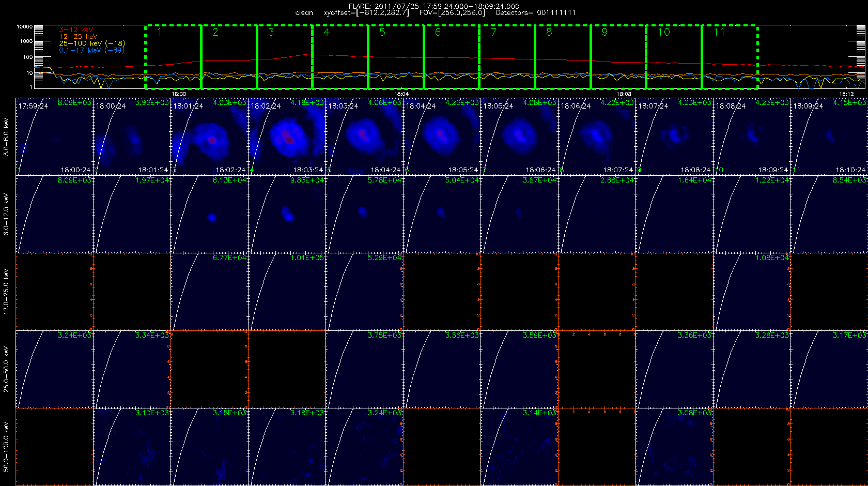
Task: Click the 3.59E+03 peak value label
Action: 540,336
